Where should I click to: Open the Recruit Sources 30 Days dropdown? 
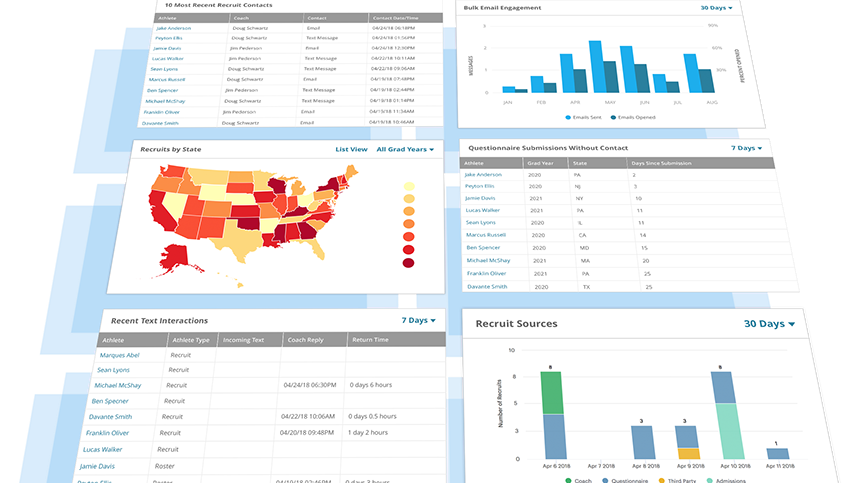(769, 324)
